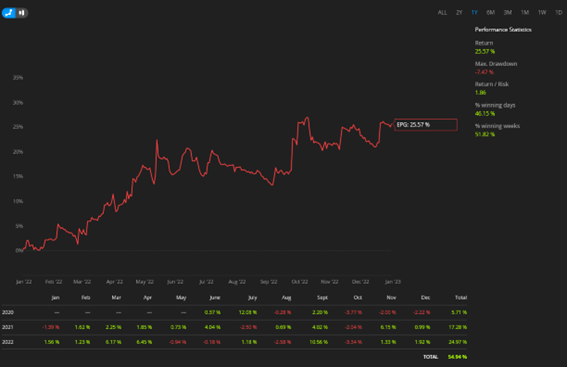Click the % winning weeks value 51.82 %
Viewport: 567px width, 367px height.
coord(485,134)
